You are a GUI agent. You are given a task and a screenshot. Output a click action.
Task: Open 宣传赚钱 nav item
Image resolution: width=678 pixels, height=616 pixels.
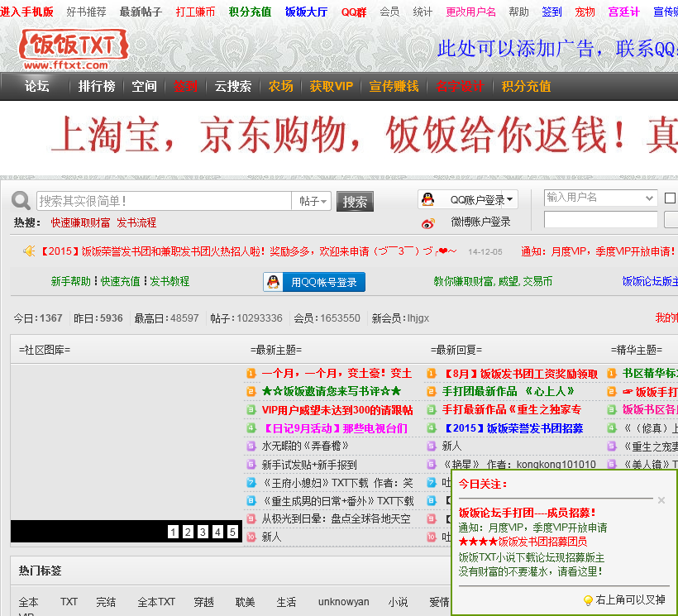(394, 86)
